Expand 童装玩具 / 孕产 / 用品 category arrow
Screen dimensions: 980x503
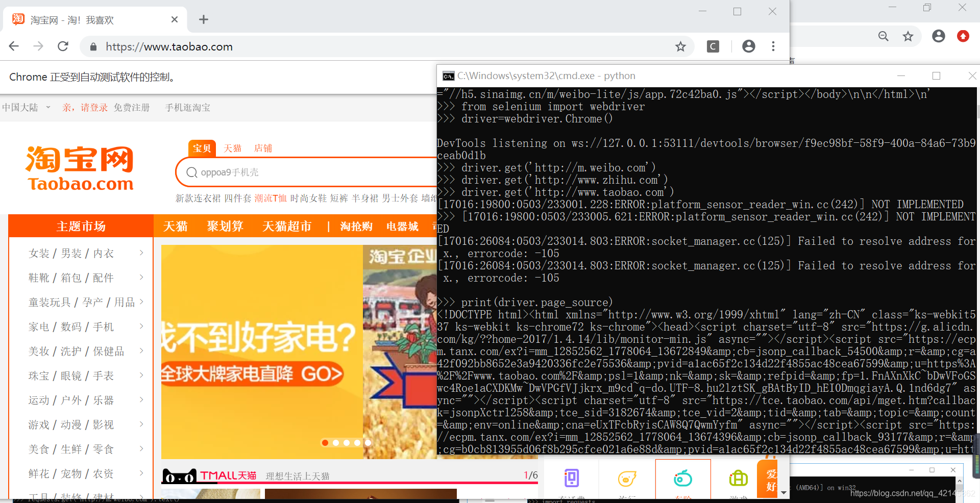pos(141,301)
